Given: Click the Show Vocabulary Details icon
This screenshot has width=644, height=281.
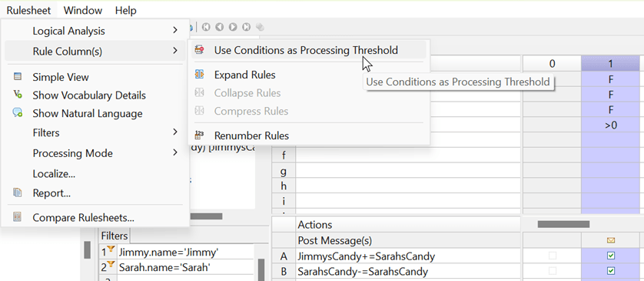Looking at the screenshot, I should pyautogui.click(x=17, y=95).
